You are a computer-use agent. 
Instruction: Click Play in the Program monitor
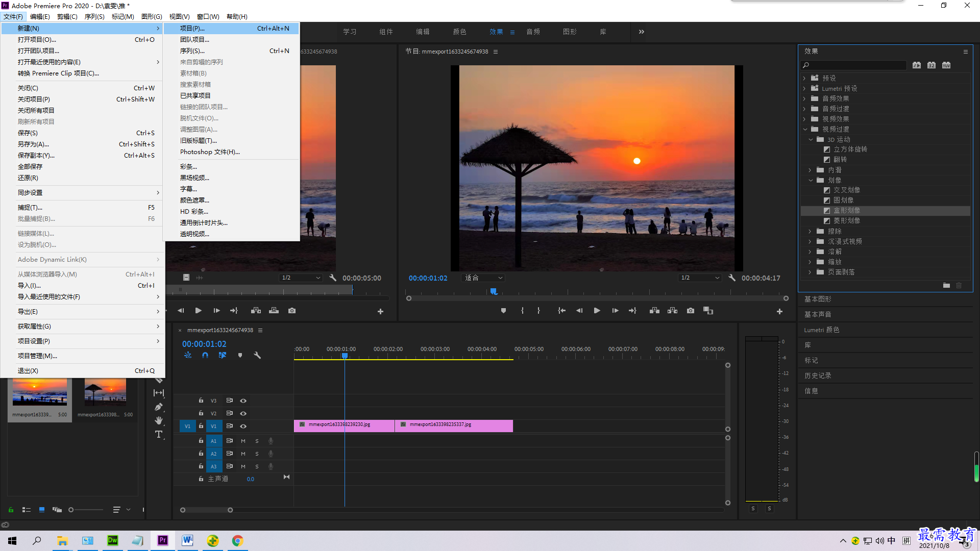597,311
